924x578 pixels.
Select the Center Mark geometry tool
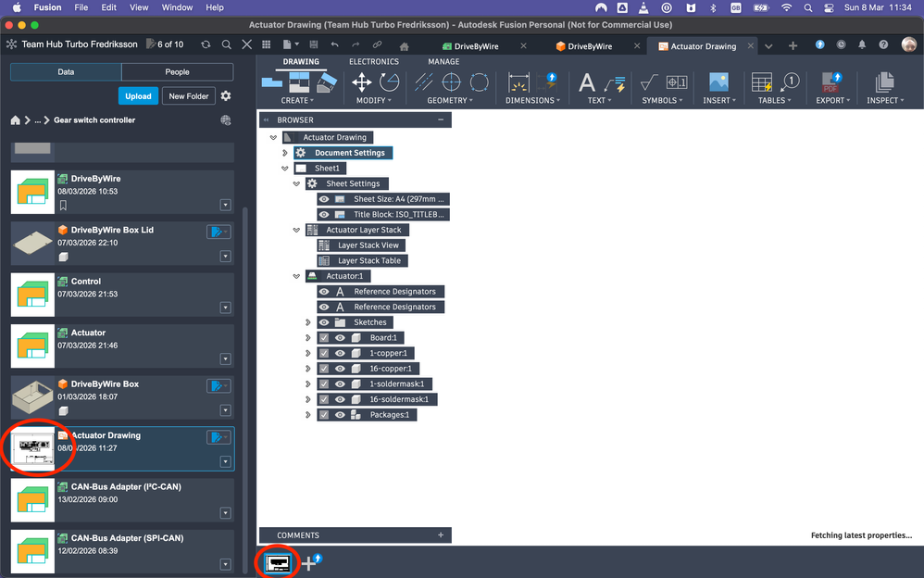452,82
